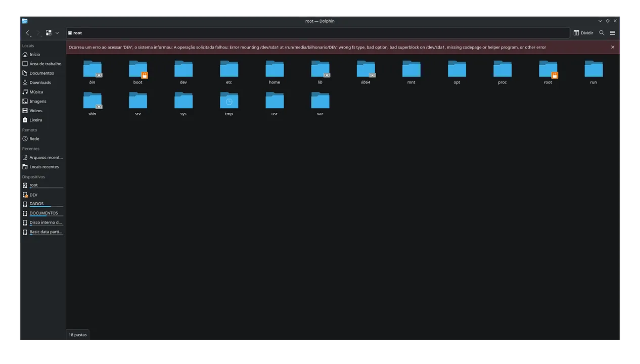640x364 pixels.
Task: Select the locked root folder icon
Action: [548, 69]
